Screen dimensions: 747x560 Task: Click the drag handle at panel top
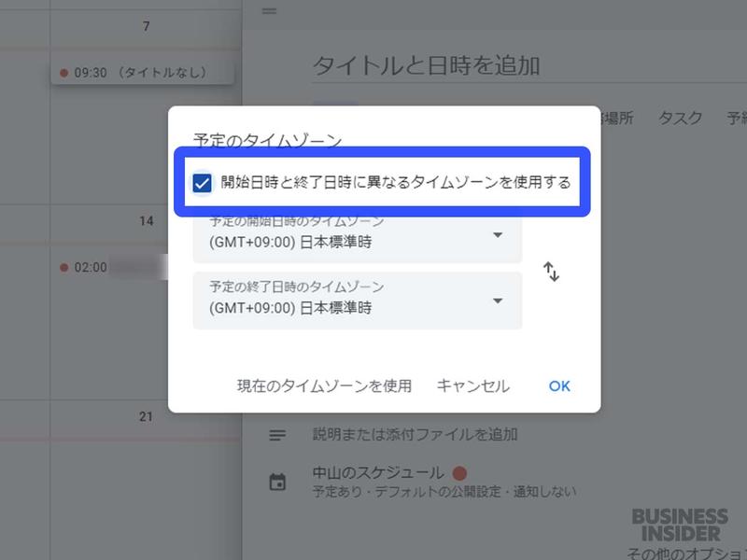point(269,10)
